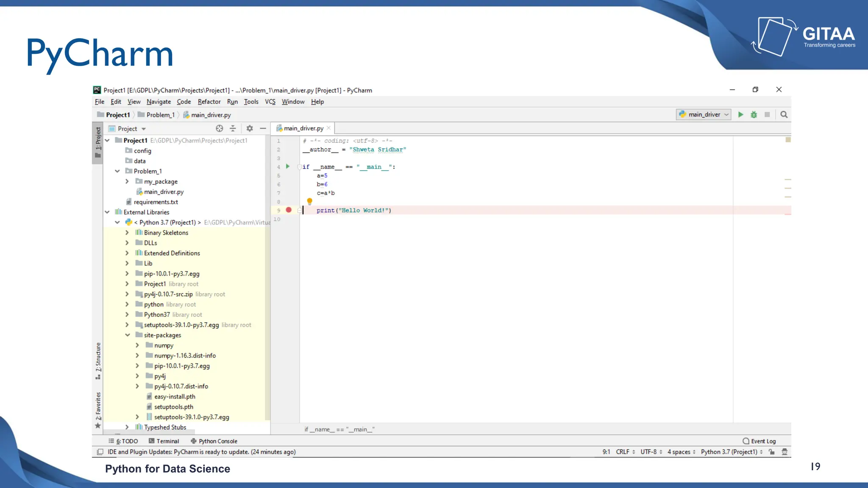Run main_driver with the green play button
This screenshot has height=488, width=868.
tap(740, 114)
